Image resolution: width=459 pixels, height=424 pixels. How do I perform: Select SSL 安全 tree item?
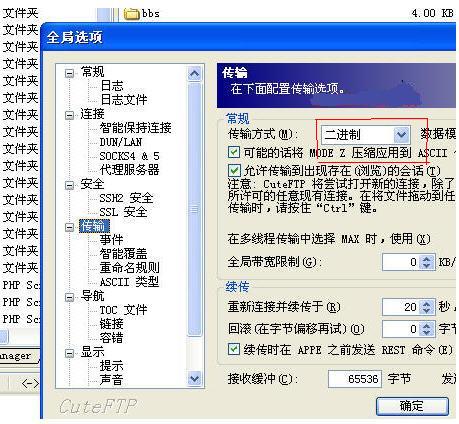pos(123,212)
